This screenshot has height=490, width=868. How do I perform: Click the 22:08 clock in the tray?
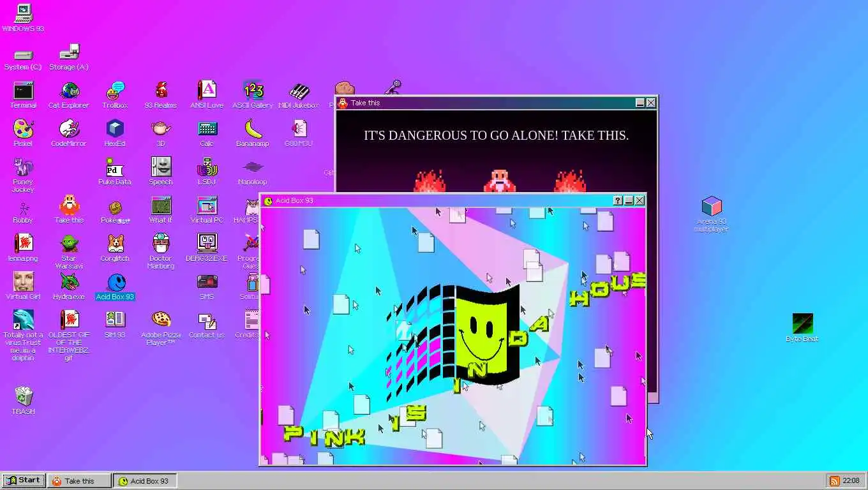(x=851, y=481)
